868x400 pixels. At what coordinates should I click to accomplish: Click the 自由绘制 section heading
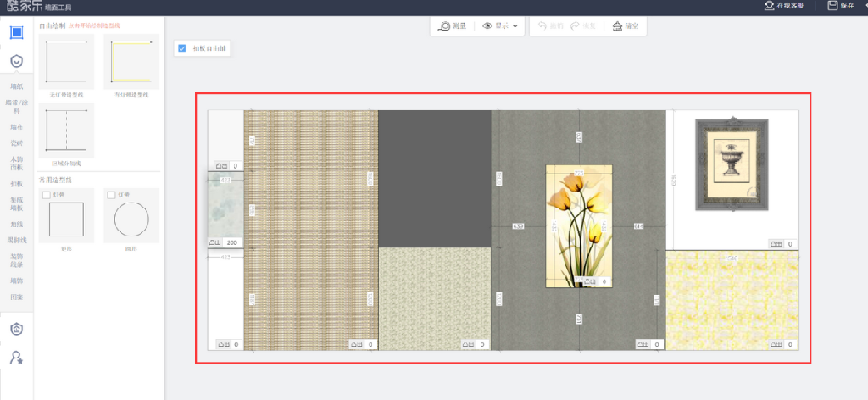[x=52, y=26]
